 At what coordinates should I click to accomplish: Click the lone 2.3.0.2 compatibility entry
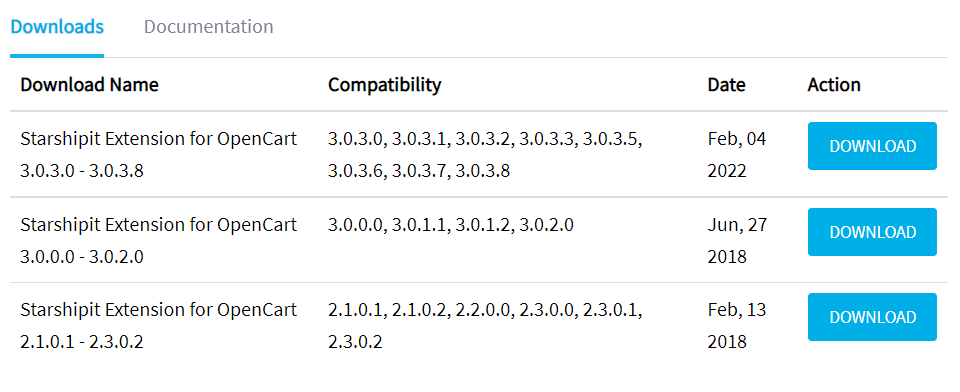(x=355, y=342)
